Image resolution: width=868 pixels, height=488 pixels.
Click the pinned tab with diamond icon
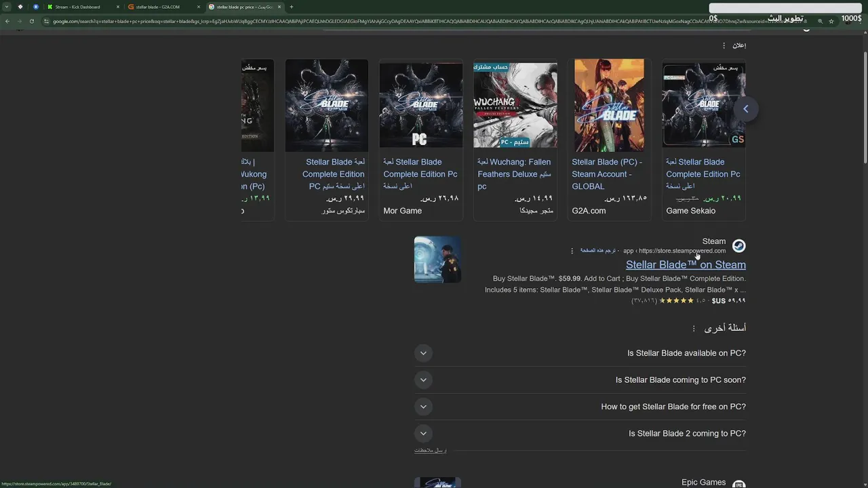[x=20, y=7]
